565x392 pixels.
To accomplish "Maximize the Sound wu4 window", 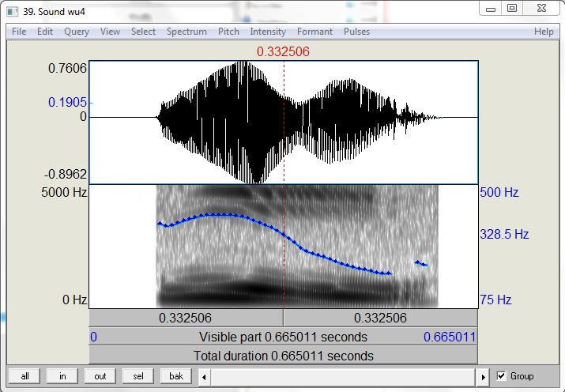I will [x=512, y=8].
